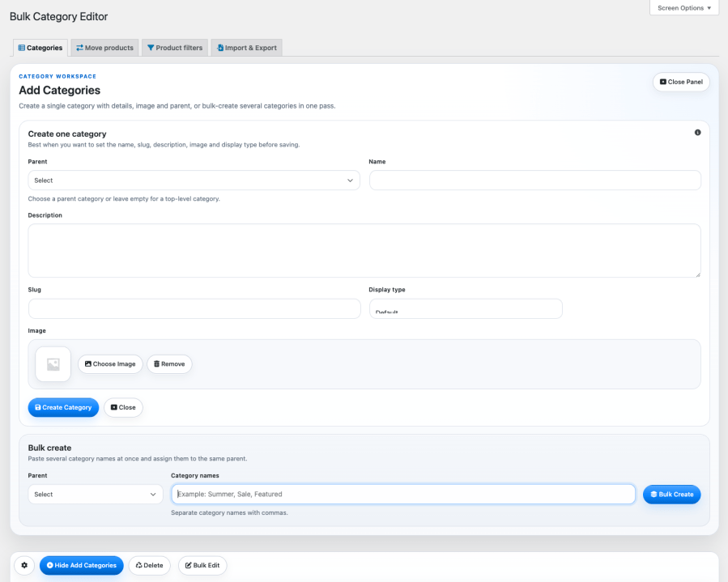Open the Move products tab

105,48
